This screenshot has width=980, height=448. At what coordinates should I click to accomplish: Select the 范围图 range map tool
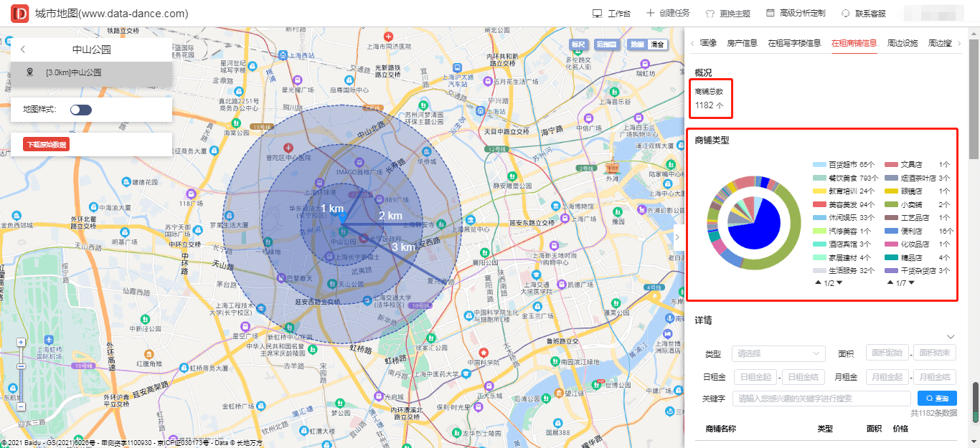606,44
